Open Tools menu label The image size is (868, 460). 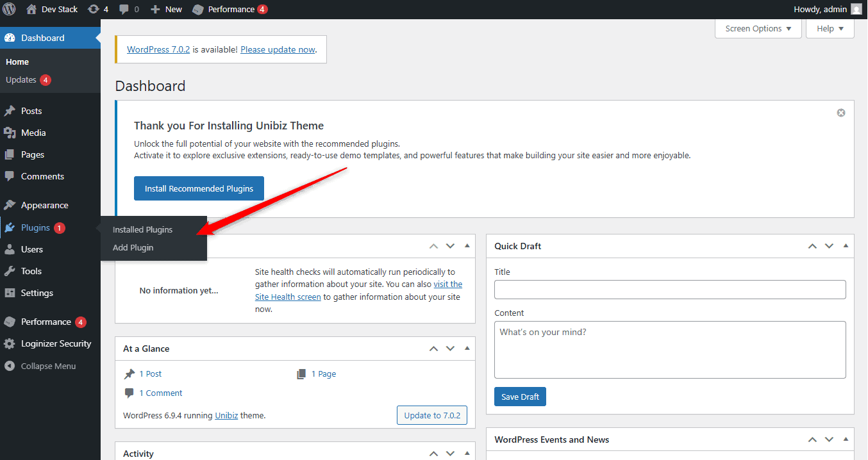pos(31,271)
